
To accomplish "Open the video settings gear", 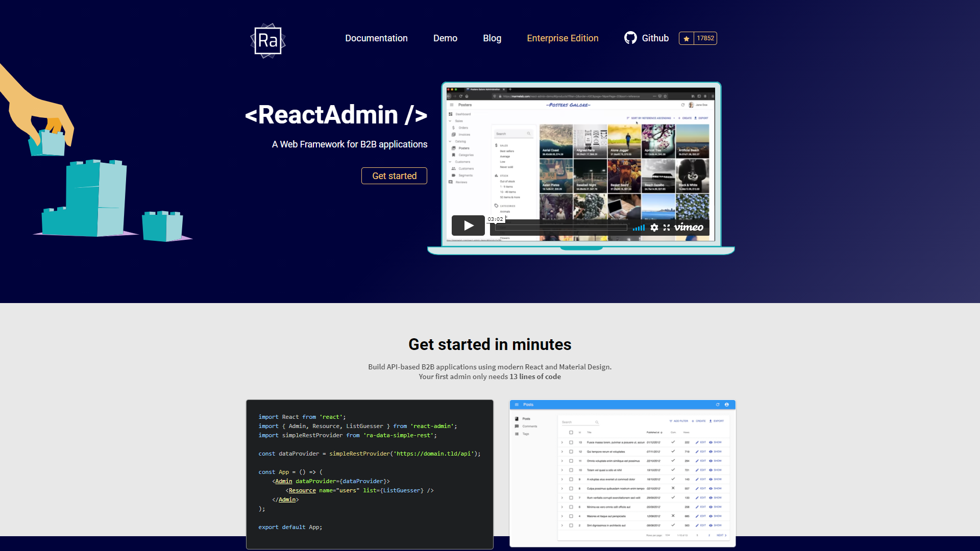I will (654, 228).
